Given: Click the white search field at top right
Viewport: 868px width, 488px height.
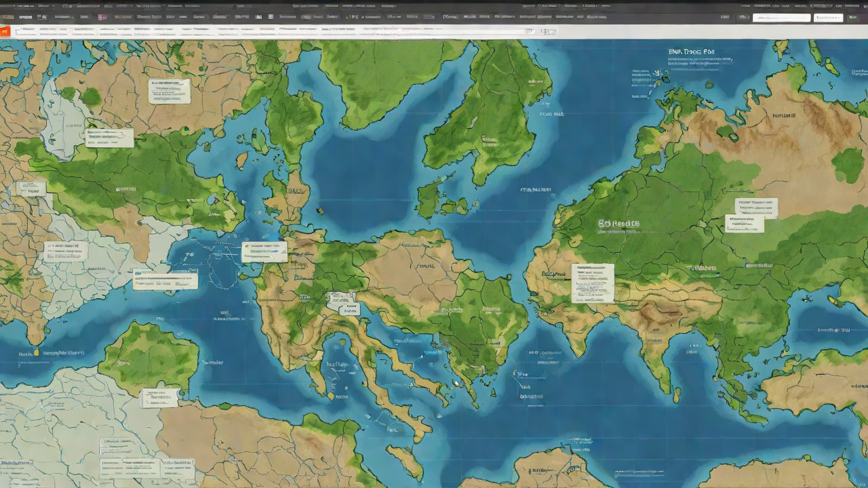Looking at the screenshot, I should pos(781,18).
